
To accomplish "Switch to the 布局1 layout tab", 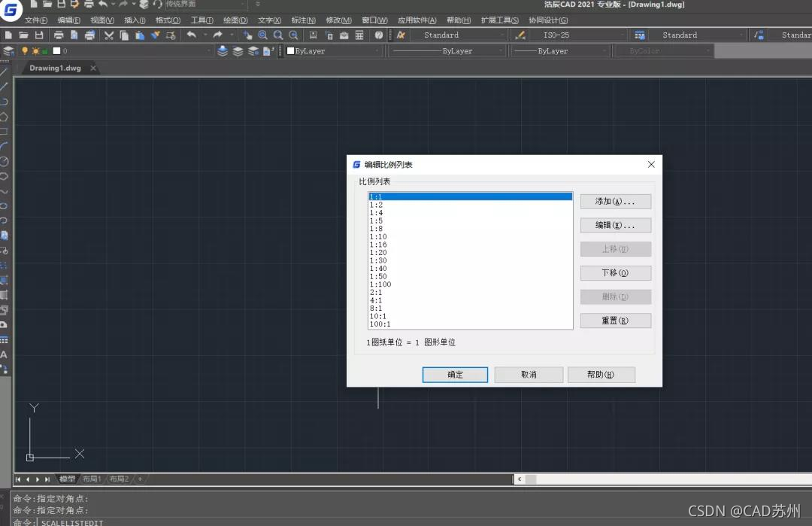I will tap(92, 479).
